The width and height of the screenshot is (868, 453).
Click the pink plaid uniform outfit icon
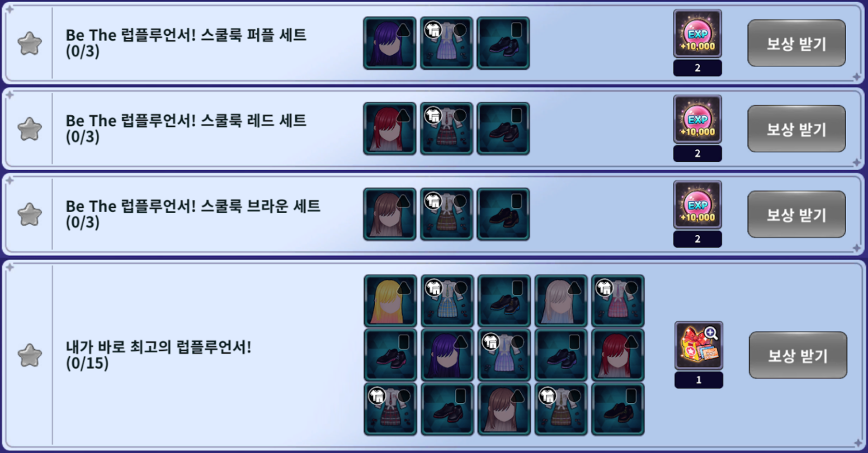(618, 301)
